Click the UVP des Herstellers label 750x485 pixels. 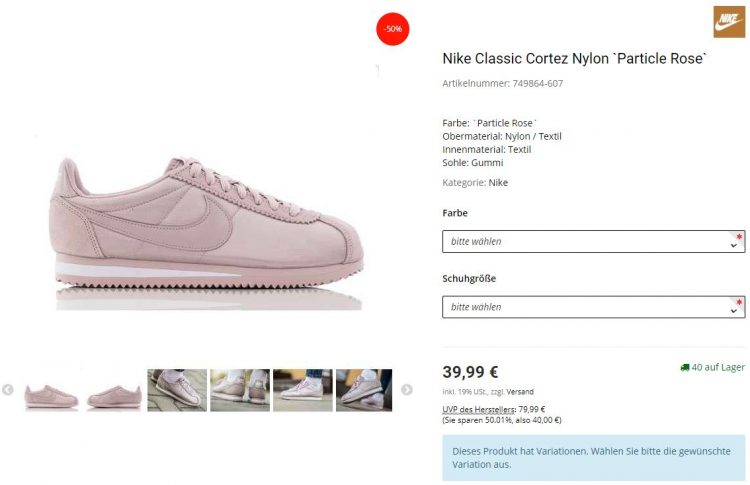[479, 409]
